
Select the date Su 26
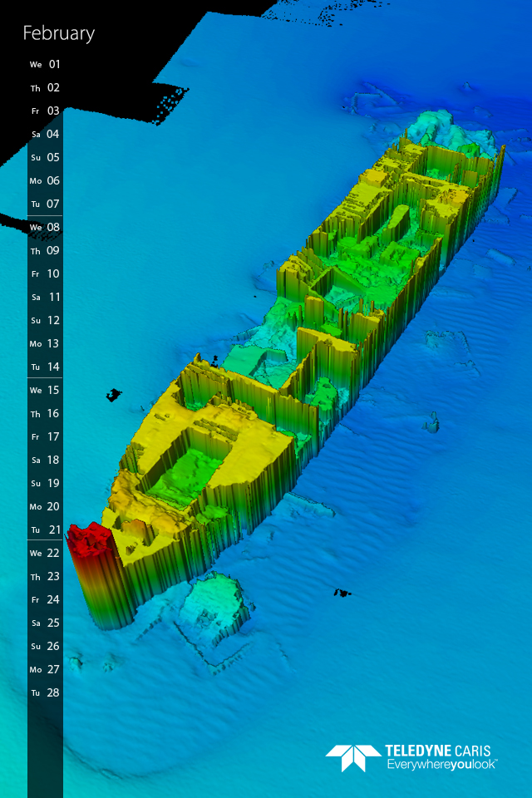45,647
